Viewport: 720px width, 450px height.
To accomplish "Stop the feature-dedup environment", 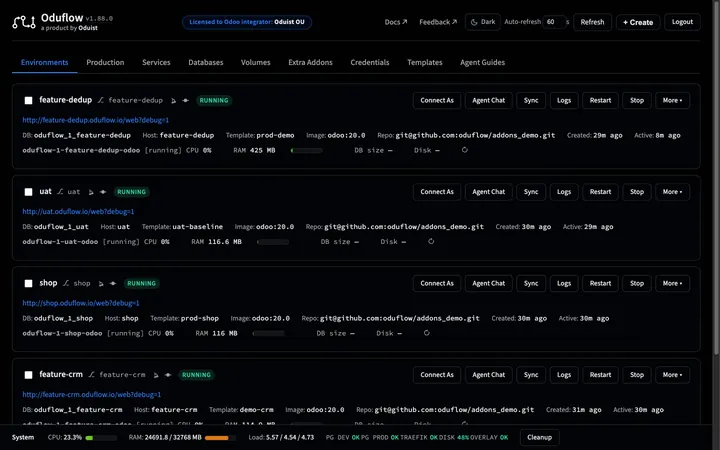I will (637, 100).
